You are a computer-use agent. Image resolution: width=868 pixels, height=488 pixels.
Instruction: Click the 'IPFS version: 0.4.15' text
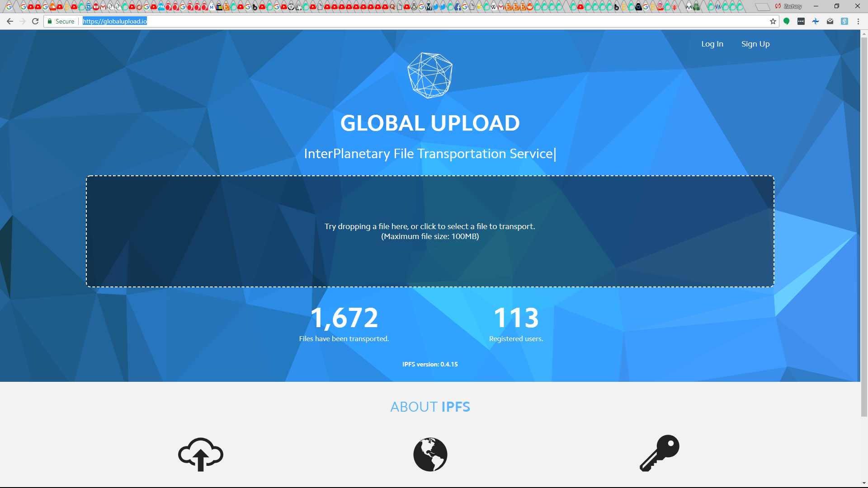[430, 364]
